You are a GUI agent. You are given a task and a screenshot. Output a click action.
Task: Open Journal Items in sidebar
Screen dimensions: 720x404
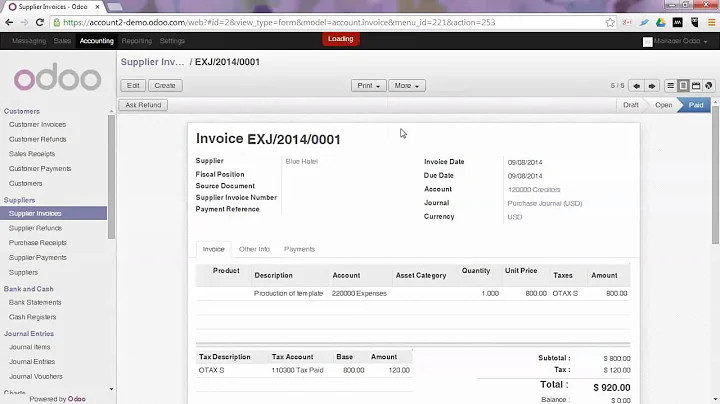[30, 347]
